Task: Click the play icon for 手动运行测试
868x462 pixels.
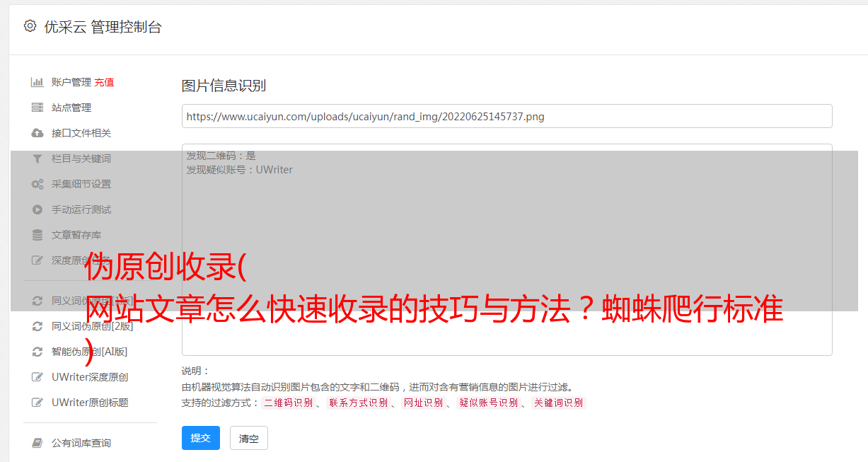Action: 37,209
